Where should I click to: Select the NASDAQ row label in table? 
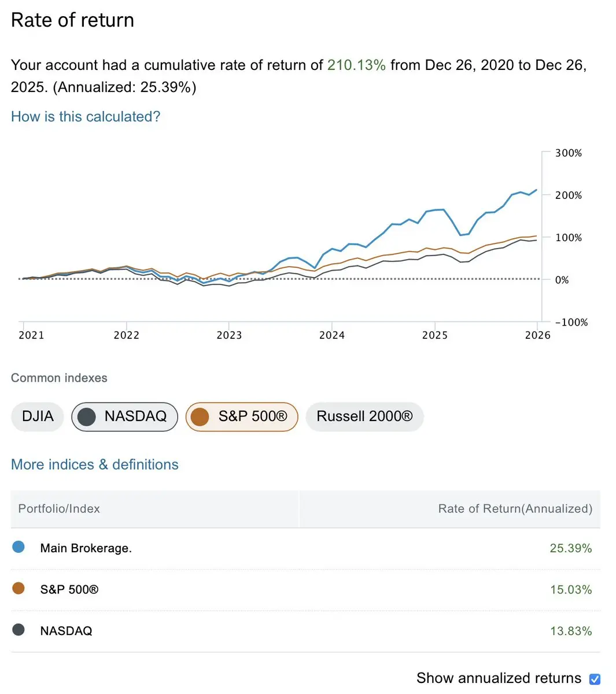(x=66, y=631)
